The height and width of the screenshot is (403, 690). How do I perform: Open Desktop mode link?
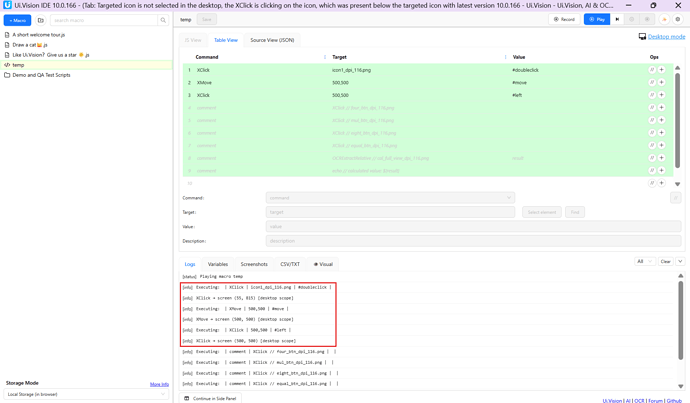[x=666, y=37]
